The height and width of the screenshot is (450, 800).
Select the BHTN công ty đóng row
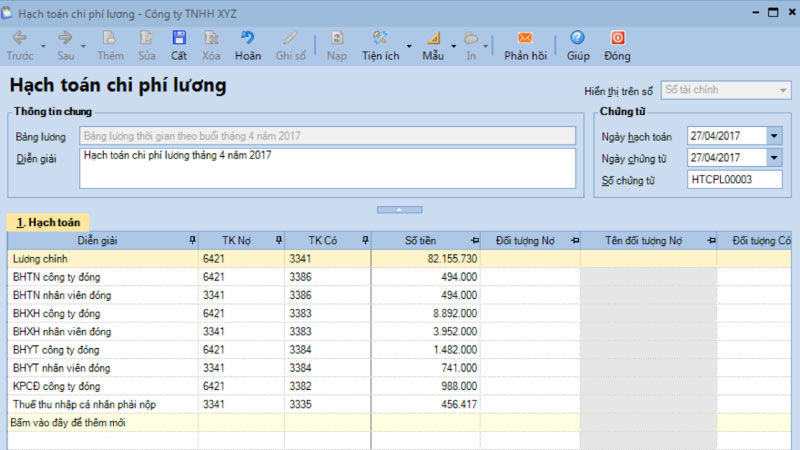[x=399, y=277]
